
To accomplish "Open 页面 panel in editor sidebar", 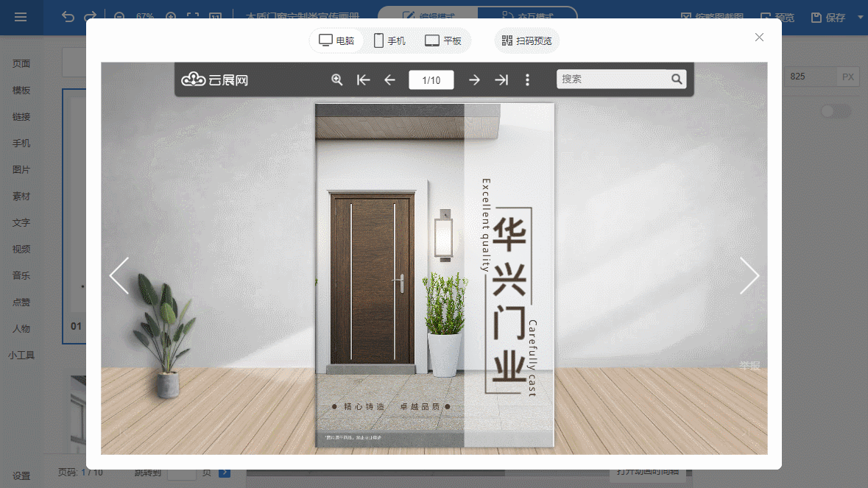I will point(21,63).
